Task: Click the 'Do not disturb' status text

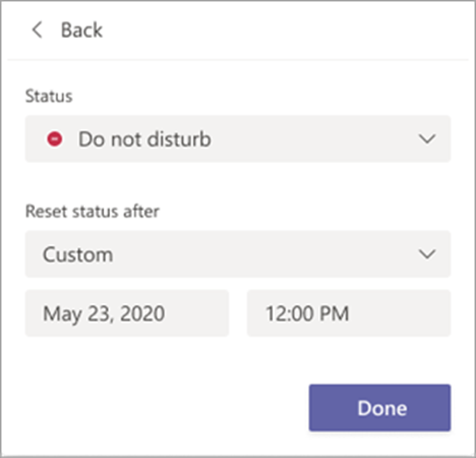Action: pyautogui.click(x=145, y=139)
